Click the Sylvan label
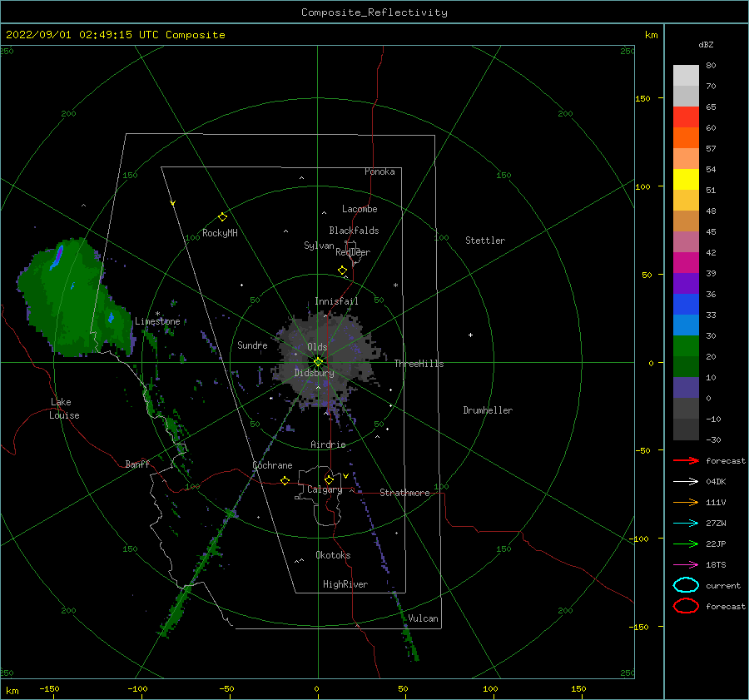 pyautogui.click(x=319, y=246)
